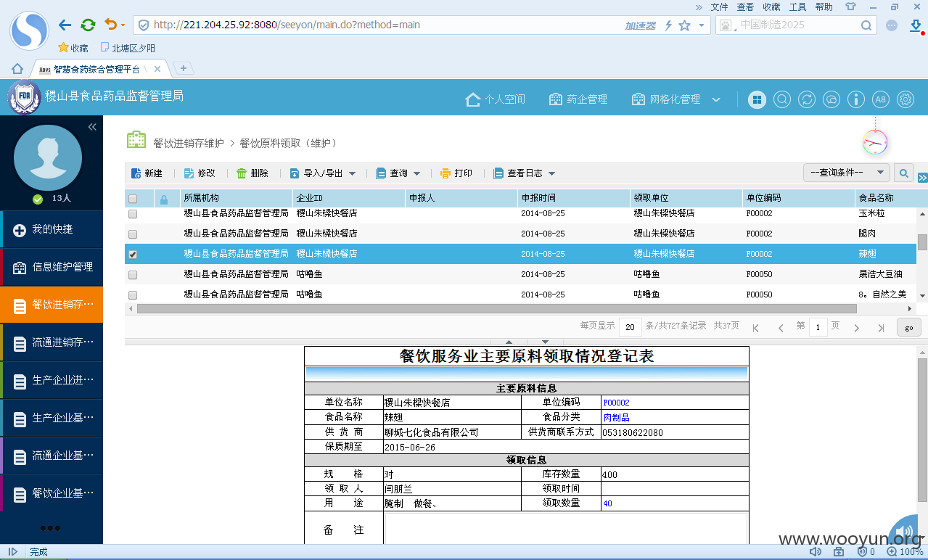Select 信息维护管理 in sidebar
This screenshot has width=928, height=560.
[52, 267]
